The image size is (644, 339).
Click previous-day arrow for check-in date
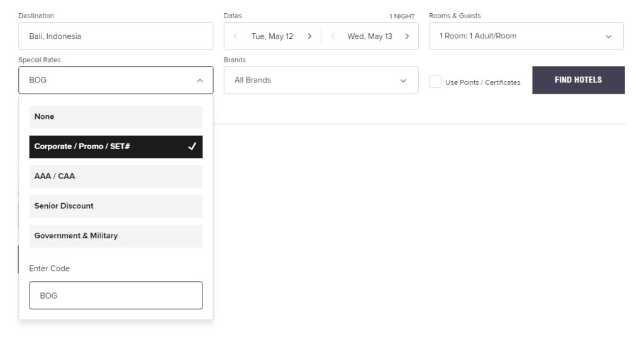point(236,36)
